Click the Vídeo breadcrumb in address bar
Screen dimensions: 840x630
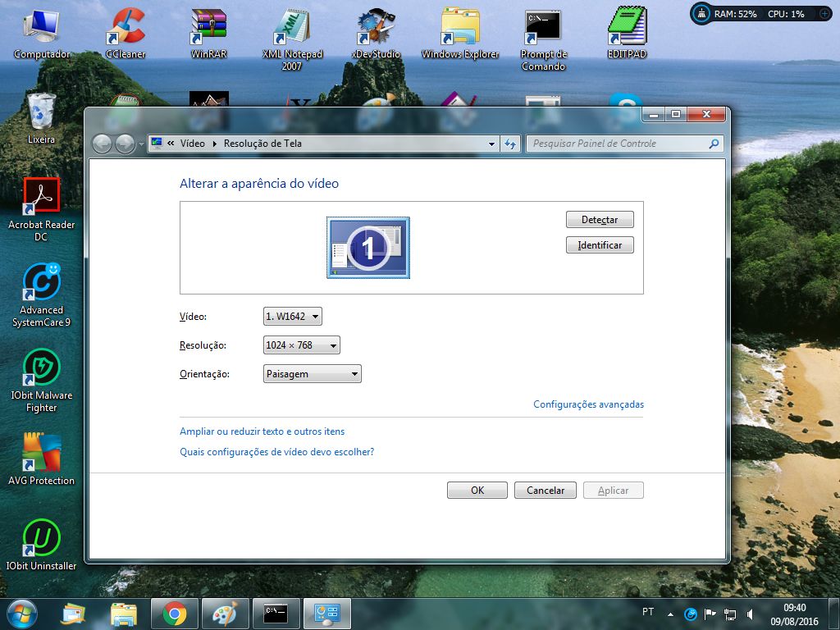(x=192, y=144)
